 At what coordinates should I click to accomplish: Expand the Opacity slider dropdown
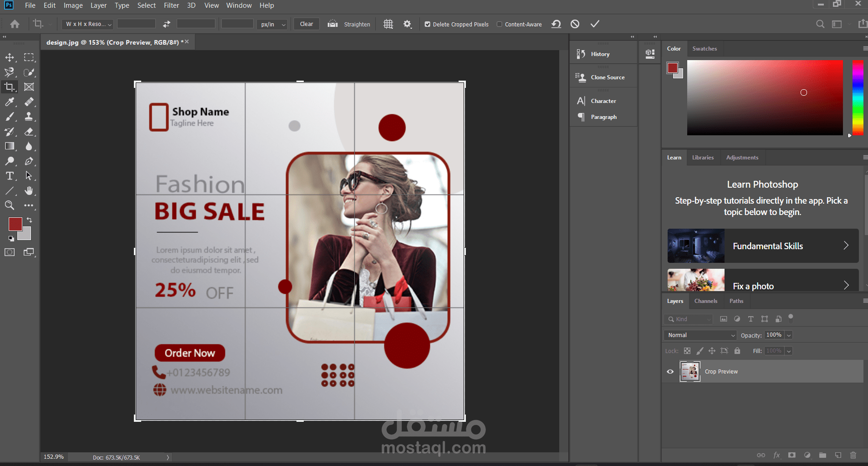point(789,335)
